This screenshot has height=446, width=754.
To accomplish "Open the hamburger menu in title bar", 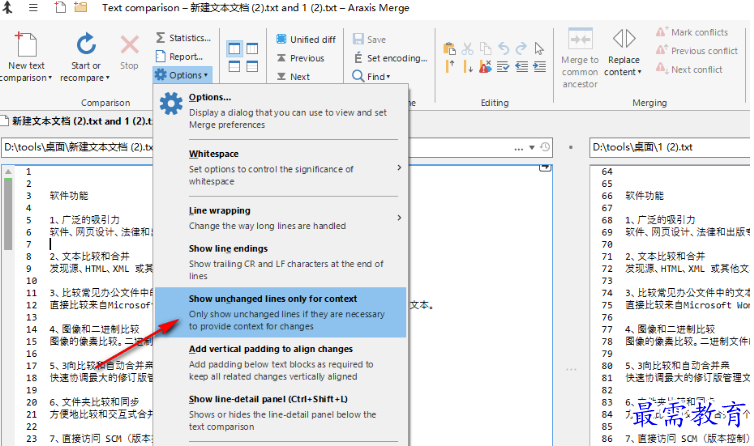I will click(33, 8).
